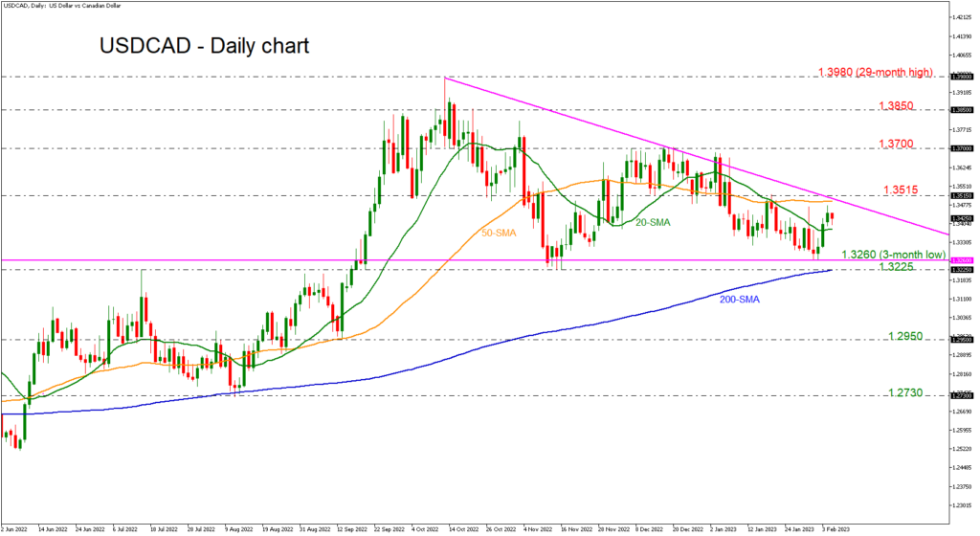Click the '12 Sep 2022' date label

coord(352,529)
